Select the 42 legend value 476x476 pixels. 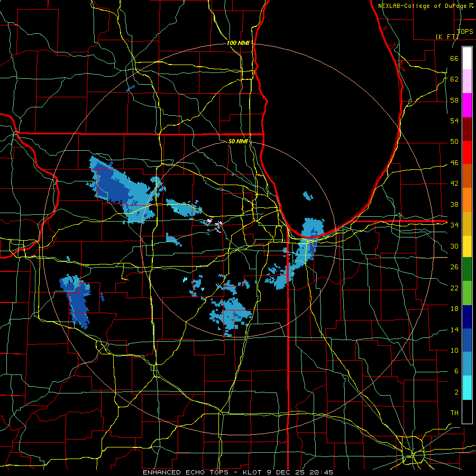454,184
